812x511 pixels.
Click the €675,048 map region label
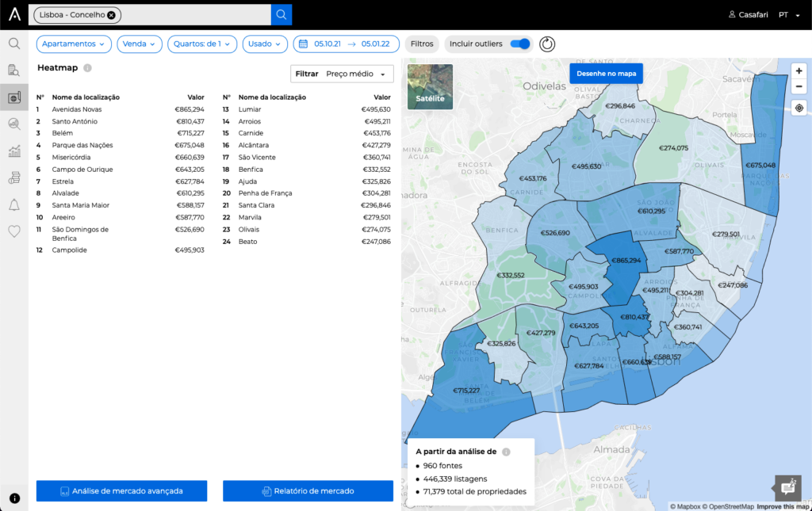click(x=760, y=166)
